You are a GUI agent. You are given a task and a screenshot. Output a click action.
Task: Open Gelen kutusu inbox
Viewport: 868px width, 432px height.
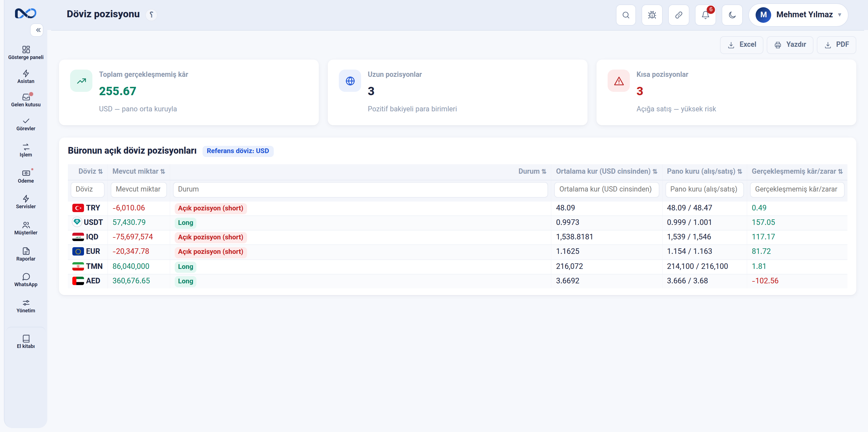pyautogui.click(x=26, y=100)
